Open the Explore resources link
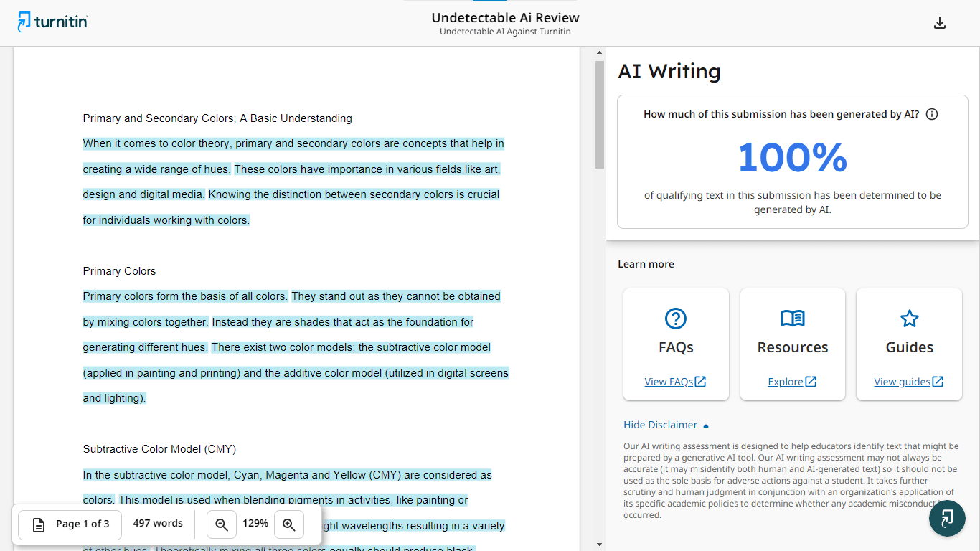Screen dimensions: 980x551 pyautogui.click(x=792, y=382)
